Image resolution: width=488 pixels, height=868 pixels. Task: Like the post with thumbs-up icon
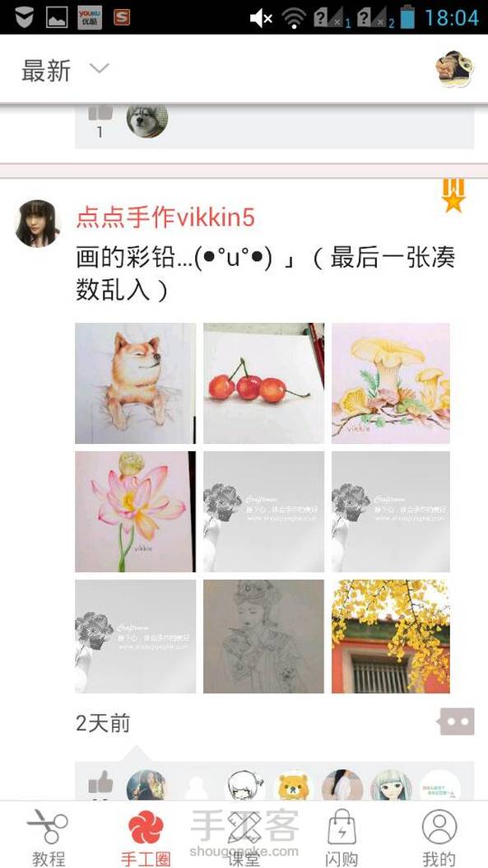click(100, 783)
